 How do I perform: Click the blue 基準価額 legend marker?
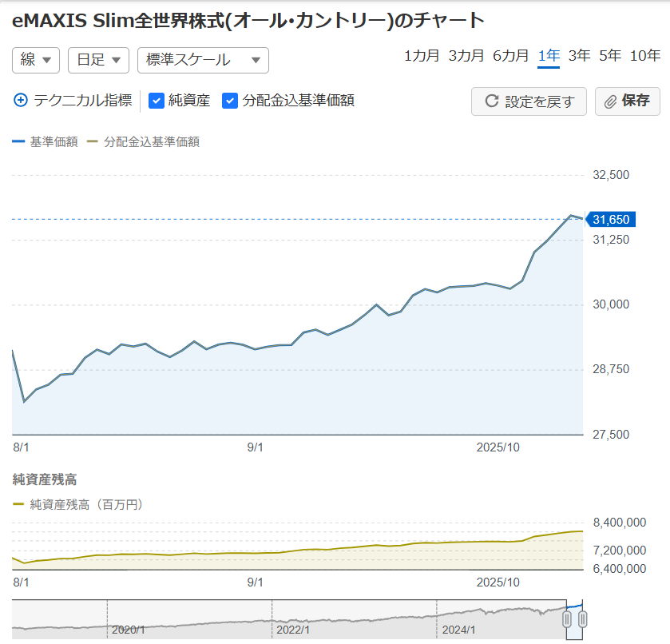point(19,142)
